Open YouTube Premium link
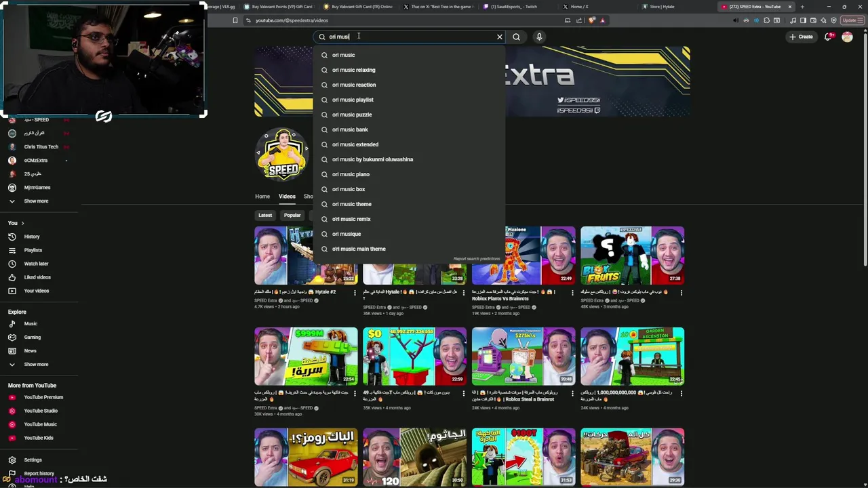This screenshot has height=488, width=868. [43, 397]
